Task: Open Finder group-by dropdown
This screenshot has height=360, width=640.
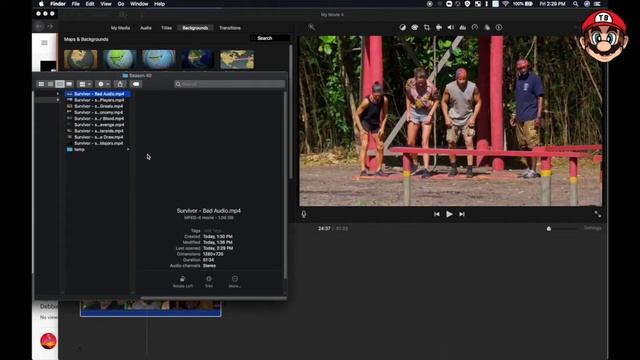Action: pos(85,84)
